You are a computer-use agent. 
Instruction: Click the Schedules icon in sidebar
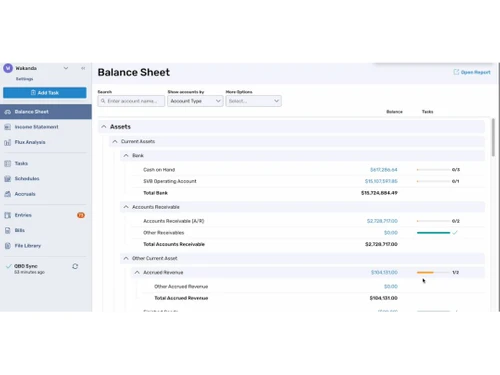pyautogui.click(x=8, y=179)
